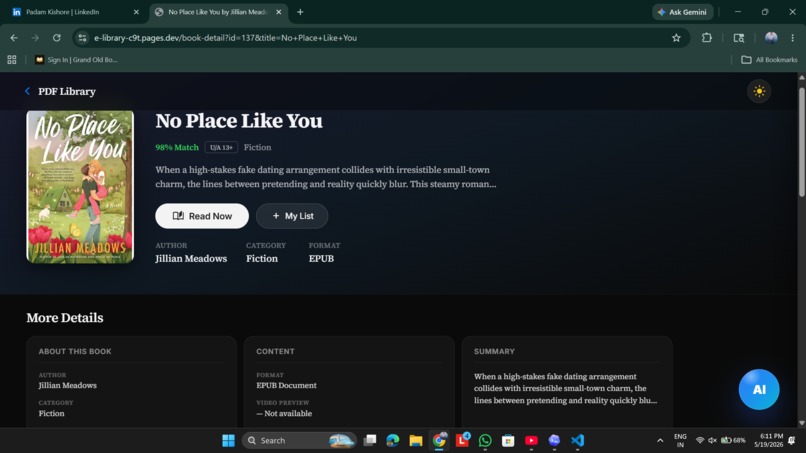Show hidden system tray icons
Image resolution: width=806 pixels, height=453 pixels.
(x=660, y=441)
